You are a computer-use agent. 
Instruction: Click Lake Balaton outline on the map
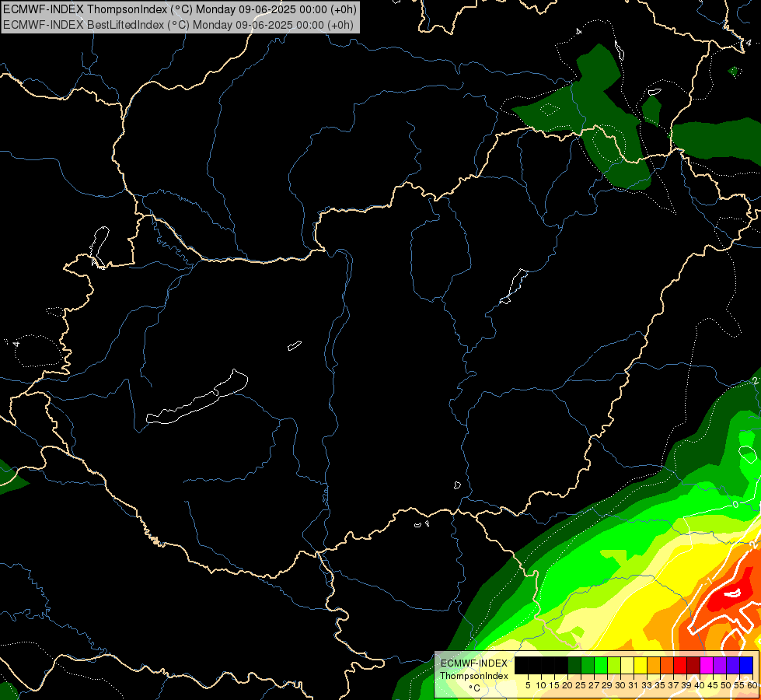pyautogui.click(x=197, y=398)
